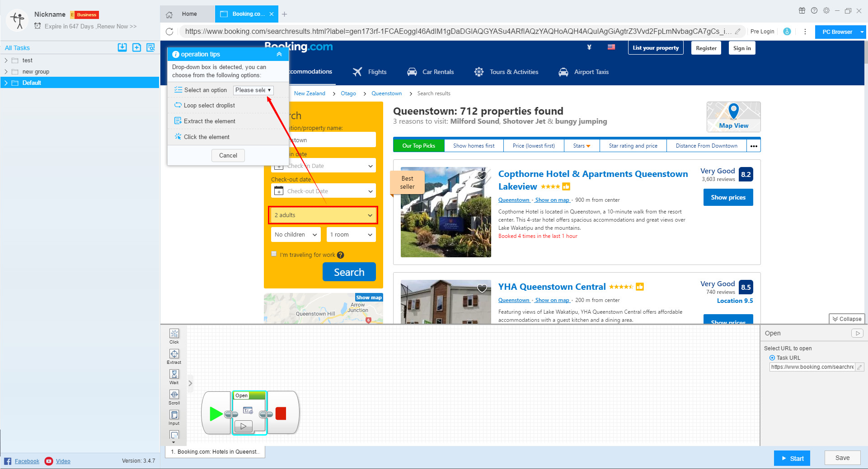Screen dimensions: 868x469
Task: Click the search tasks icon
Action: point(150,47)
